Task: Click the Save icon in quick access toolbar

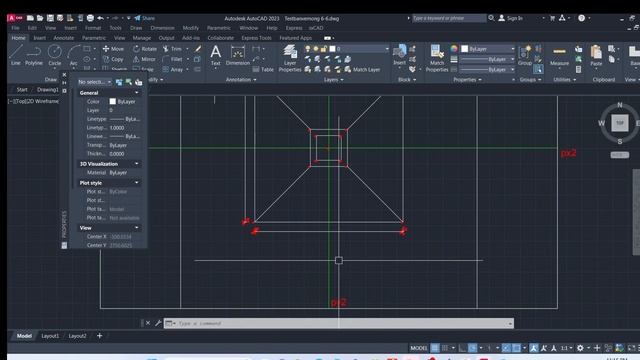Action: click(50, 18)
